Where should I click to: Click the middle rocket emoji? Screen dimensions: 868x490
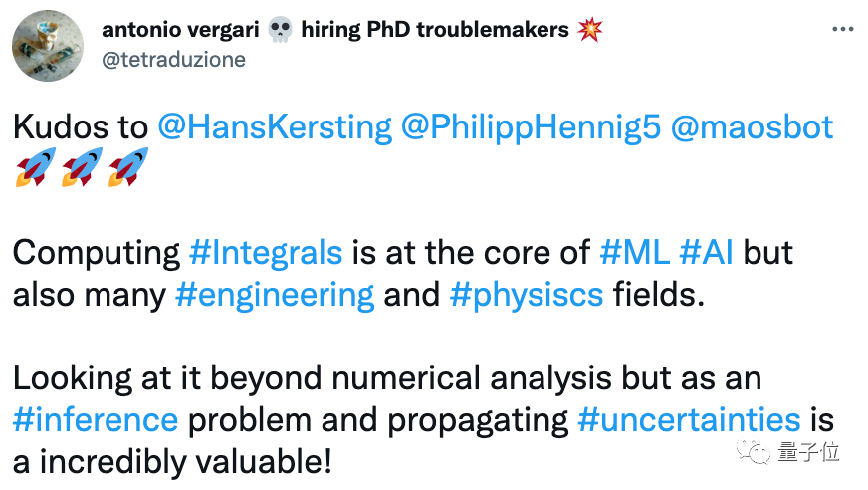tap(81, 169)
